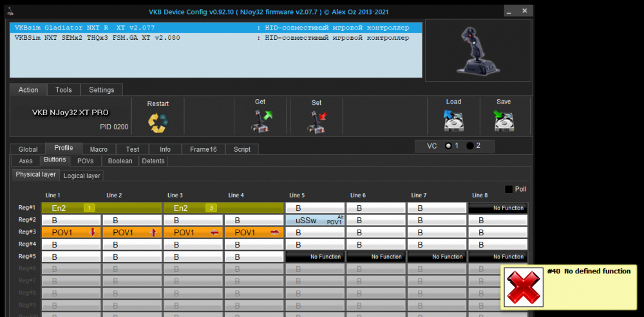Select VKBSim NXT SEMx2 THQx3 device row
The width and height of the screenshot is (644, 317).
click(216, 38)
